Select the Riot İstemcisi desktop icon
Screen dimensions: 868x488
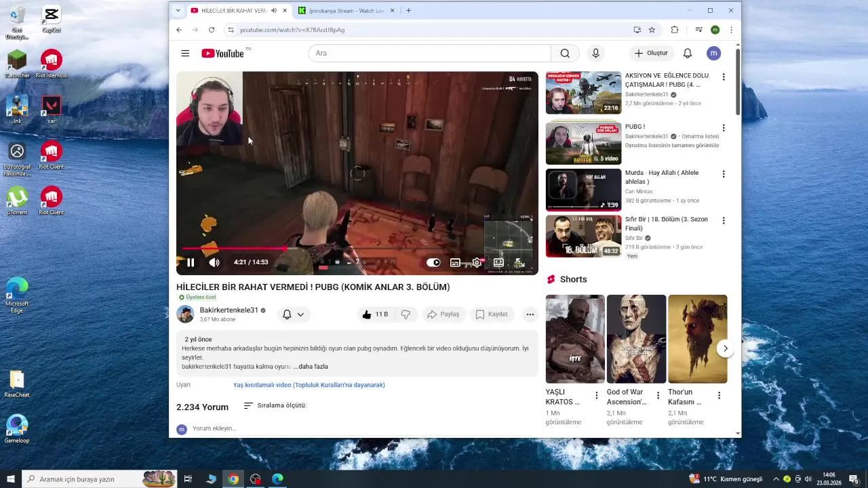coord(52,64)
